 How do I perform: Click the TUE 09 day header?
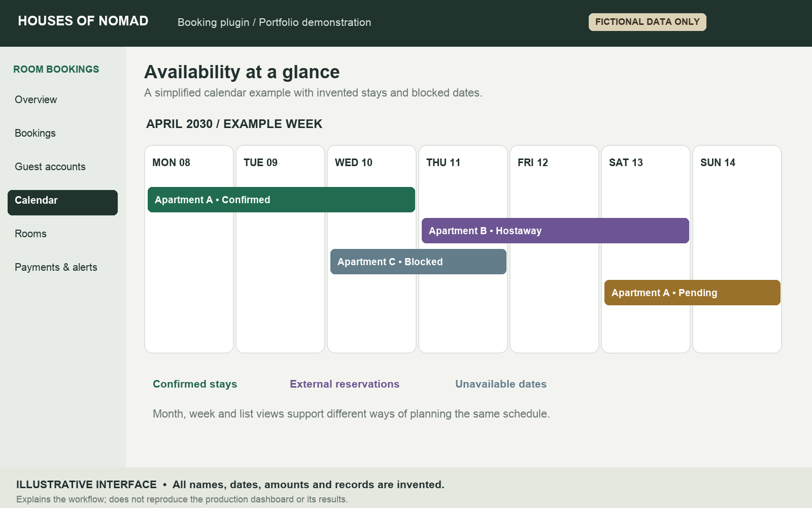[260, 163]
